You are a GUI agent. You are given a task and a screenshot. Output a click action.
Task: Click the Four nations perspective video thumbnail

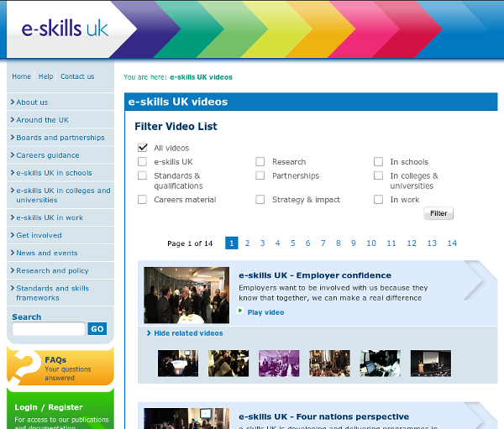[x=186, y=418]
